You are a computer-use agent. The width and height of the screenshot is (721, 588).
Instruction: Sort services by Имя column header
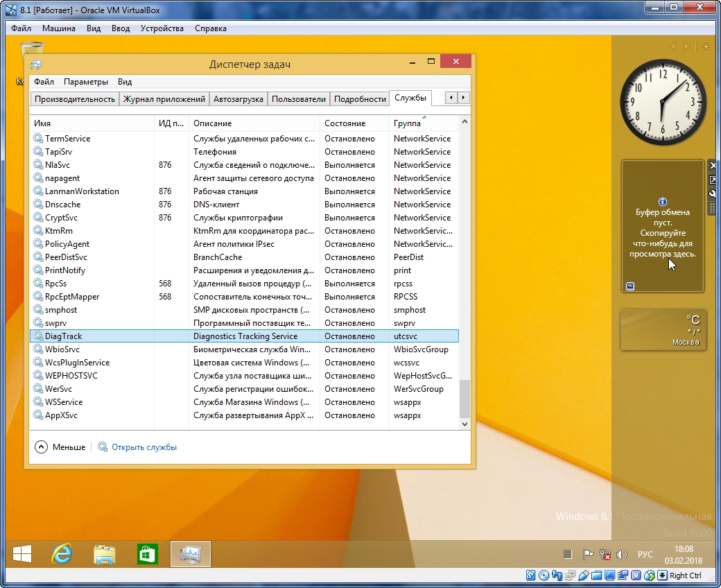pos(92,123)
